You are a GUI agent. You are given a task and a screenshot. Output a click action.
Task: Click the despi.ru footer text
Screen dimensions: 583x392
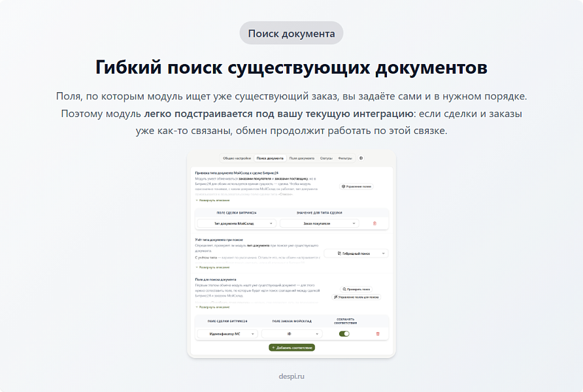291,376
